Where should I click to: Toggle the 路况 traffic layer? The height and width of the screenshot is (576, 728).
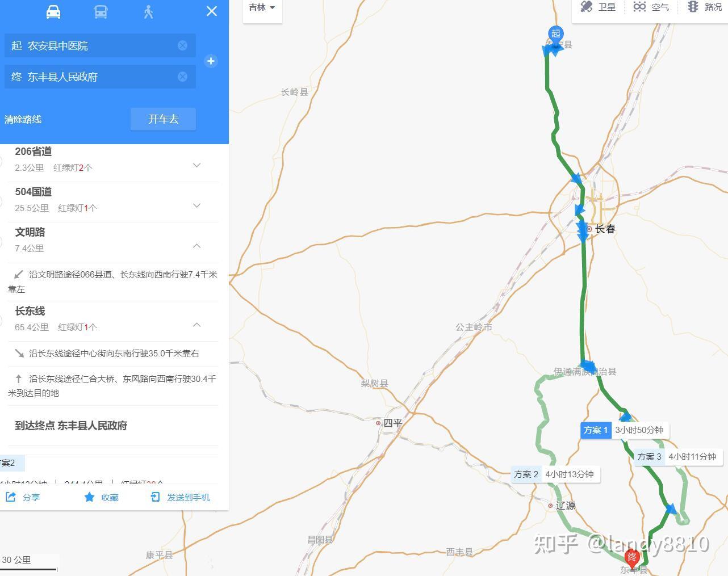pos(704,7)
